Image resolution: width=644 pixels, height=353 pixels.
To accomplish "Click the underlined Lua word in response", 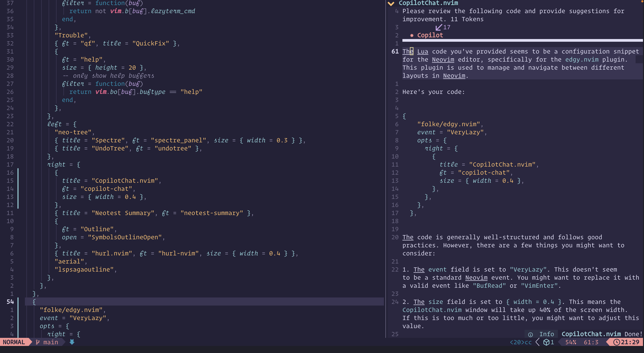I will [x=422, y=51].
